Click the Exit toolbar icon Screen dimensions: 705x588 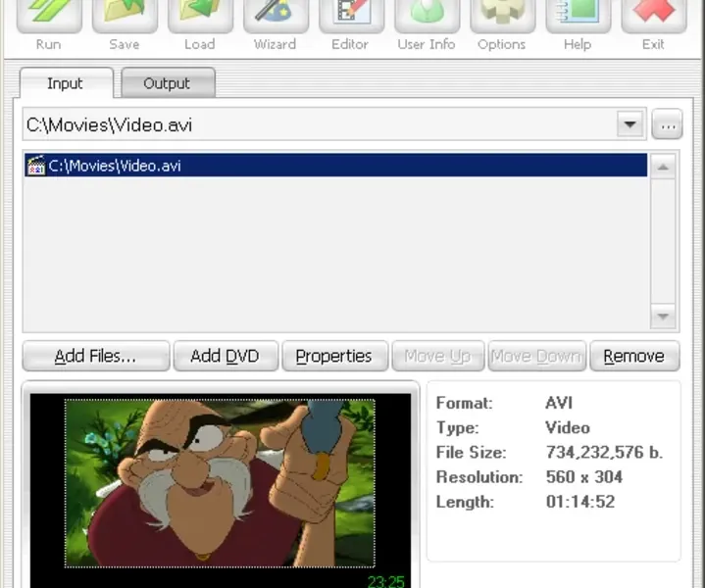click(653, 16)
